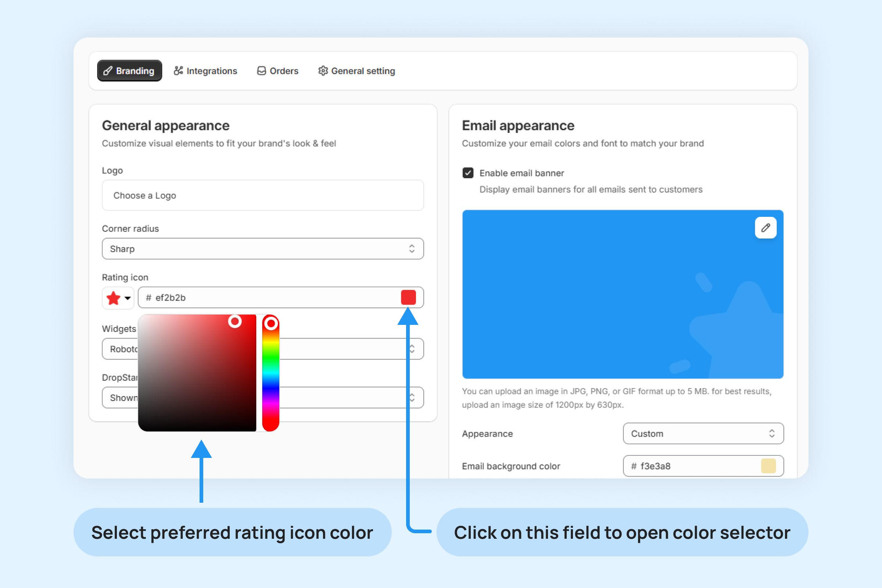
Task: Click the red rating color swatch
Action: [408, 297]
